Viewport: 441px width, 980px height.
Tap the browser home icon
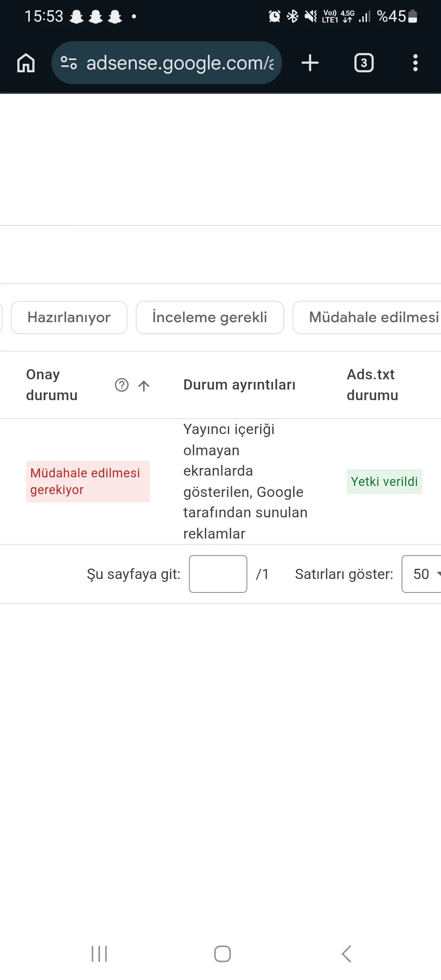tap(26, 63)
